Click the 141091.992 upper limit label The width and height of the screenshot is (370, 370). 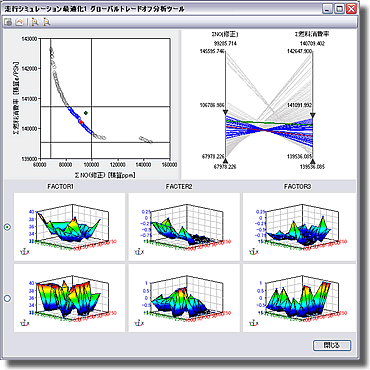point(300,105)
